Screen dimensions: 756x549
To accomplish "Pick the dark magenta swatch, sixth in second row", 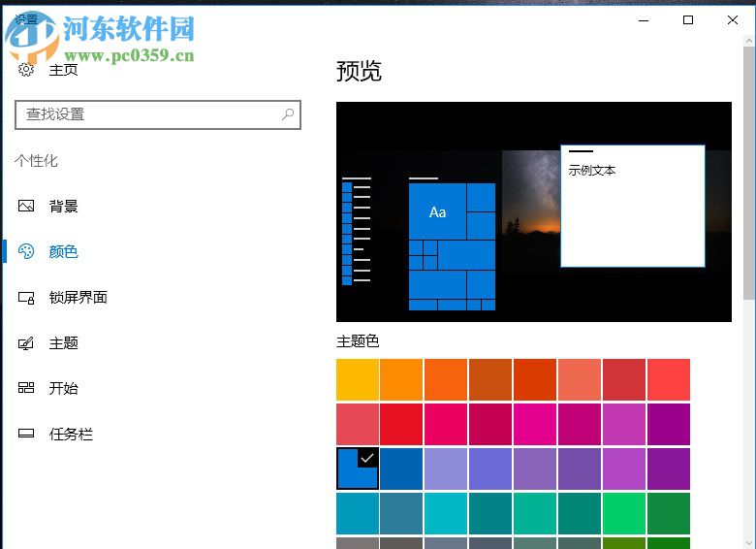I will [580, 424].
